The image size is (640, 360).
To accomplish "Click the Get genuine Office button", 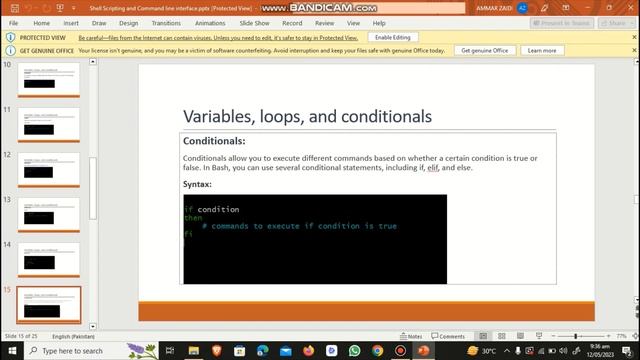I will pyautogui.click(x=484, y=51).
